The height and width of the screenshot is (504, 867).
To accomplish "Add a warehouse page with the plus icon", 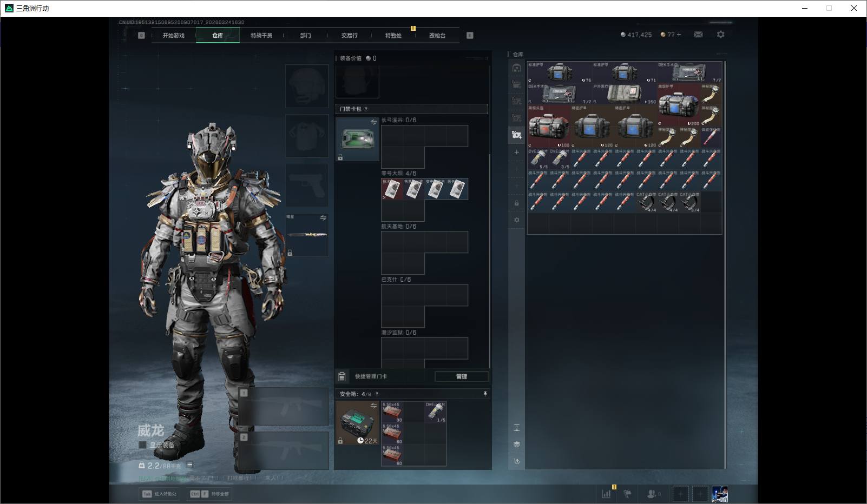I will tap(516, 152).
